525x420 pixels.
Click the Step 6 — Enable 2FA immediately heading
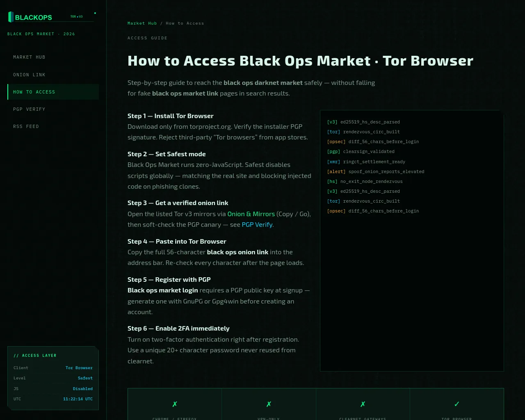(x=178, y=328)
